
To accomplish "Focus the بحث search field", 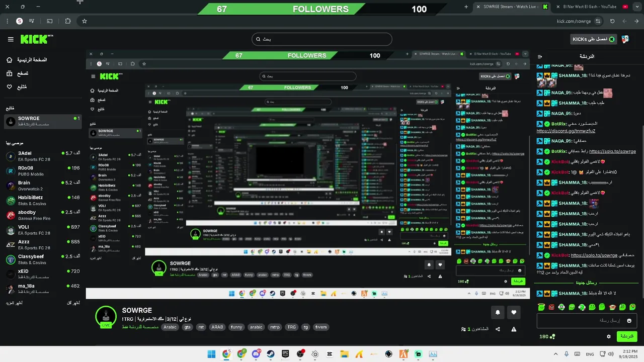I will tap(322, 39).
